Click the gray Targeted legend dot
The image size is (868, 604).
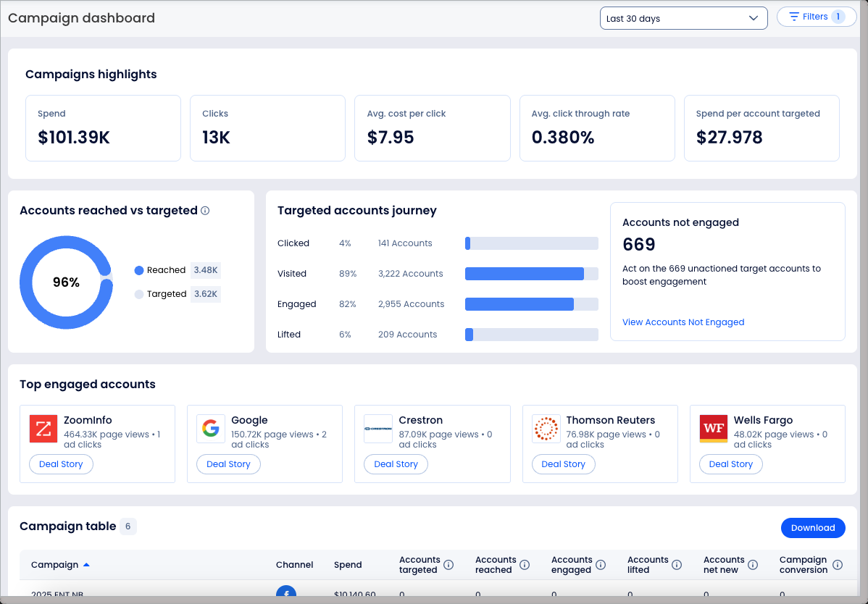pos(139,294)
